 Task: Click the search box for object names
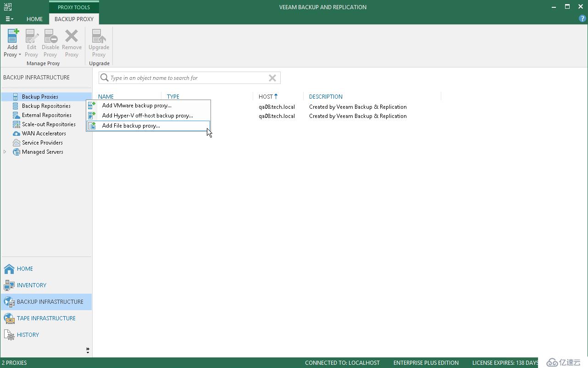tap(189, 78)
